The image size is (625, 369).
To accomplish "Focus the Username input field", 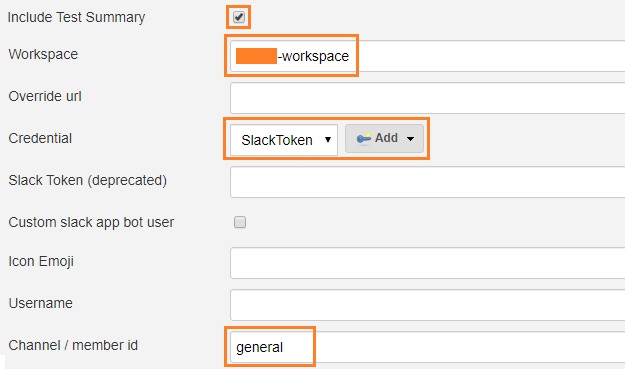I will tap(427, 305).
